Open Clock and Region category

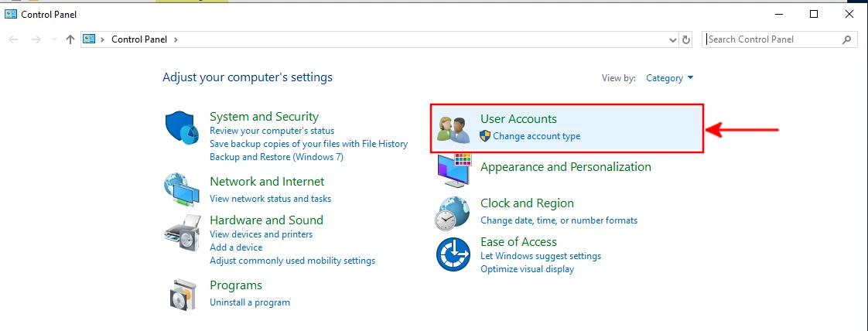(x=527, y=203)
